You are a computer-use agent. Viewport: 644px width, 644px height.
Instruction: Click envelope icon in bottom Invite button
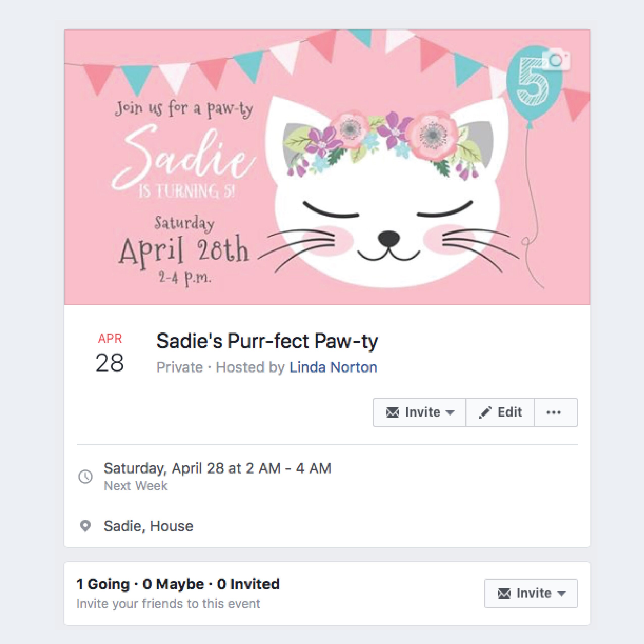click(504, 593)
